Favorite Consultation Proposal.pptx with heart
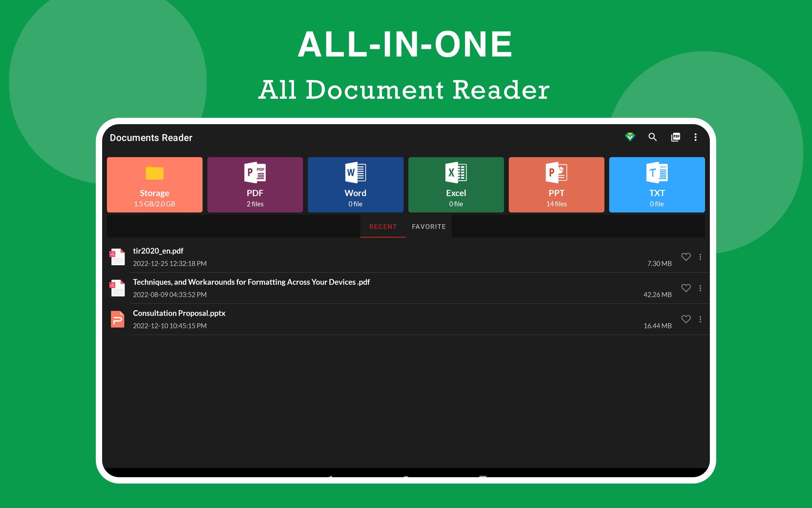812x508 pixels. 686,319
